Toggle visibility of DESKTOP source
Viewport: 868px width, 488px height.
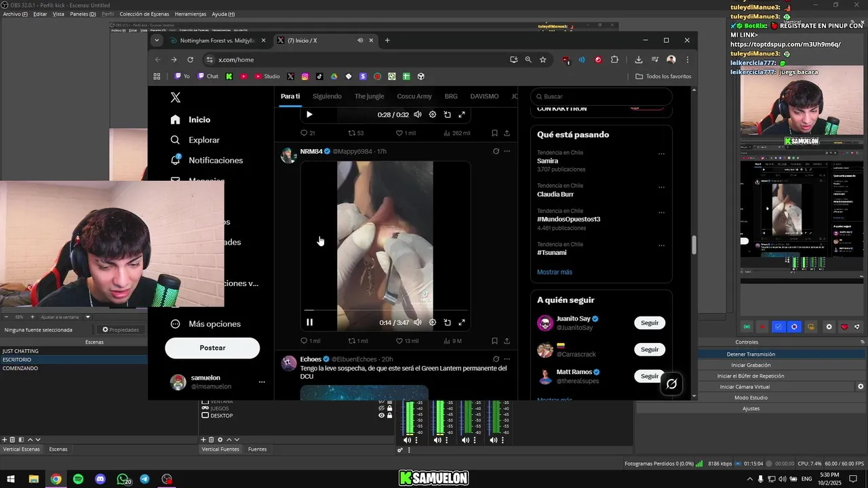coord(382,415)
